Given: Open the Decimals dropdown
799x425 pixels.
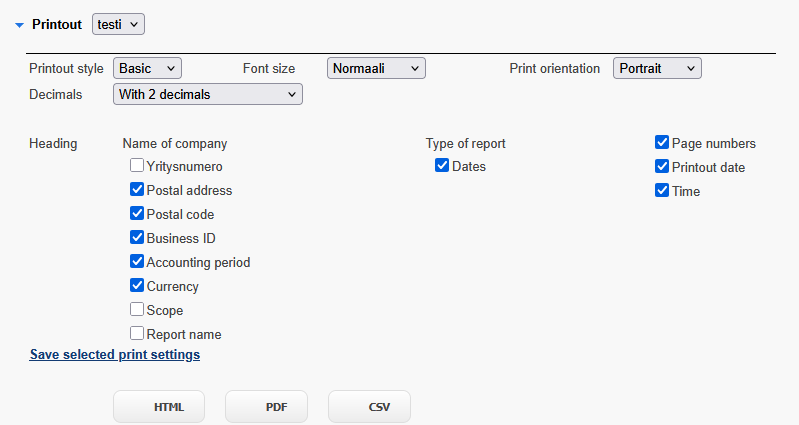Looking at the screenshot, I should (x=208, y=94).
